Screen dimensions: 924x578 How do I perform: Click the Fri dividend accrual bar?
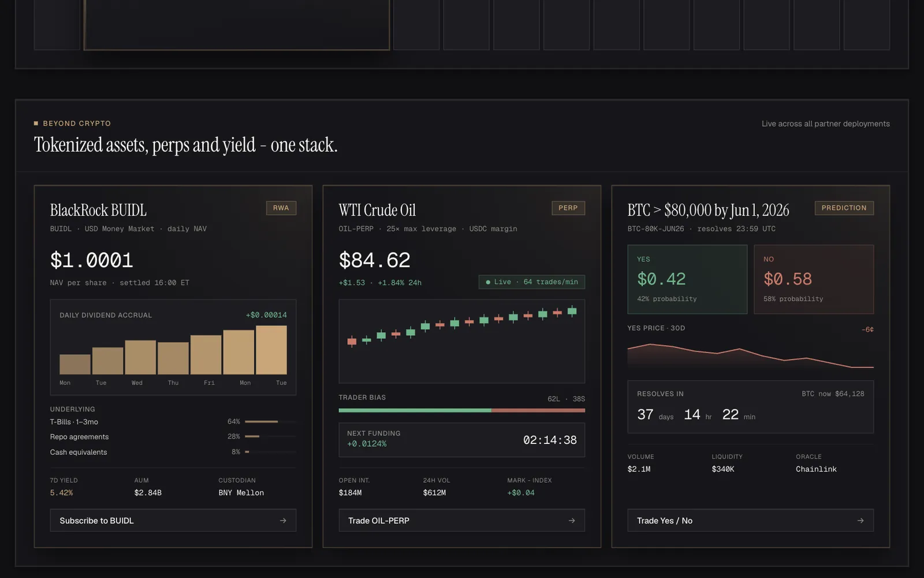click(206, 355)
